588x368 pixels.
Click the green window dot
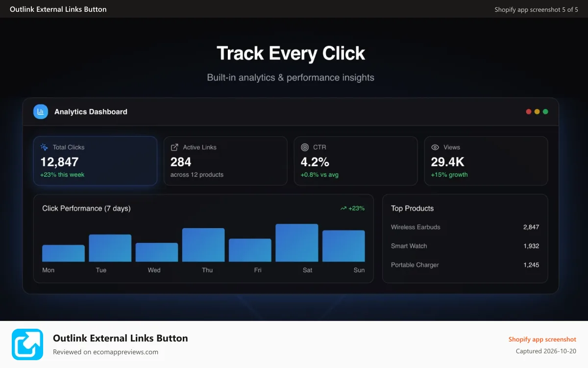click(545, 112)
